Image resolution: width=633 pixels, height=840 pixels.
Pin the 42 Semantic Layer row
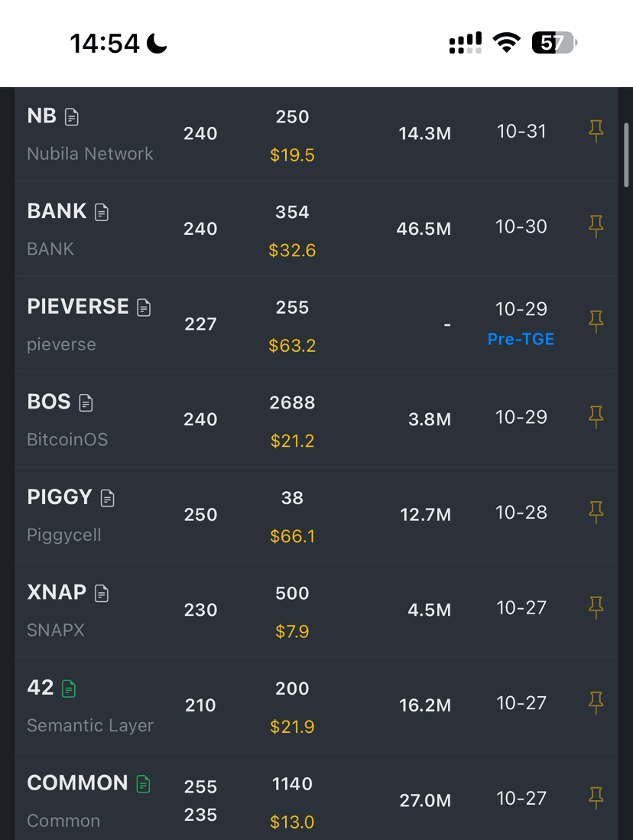[x=596, y=703]
